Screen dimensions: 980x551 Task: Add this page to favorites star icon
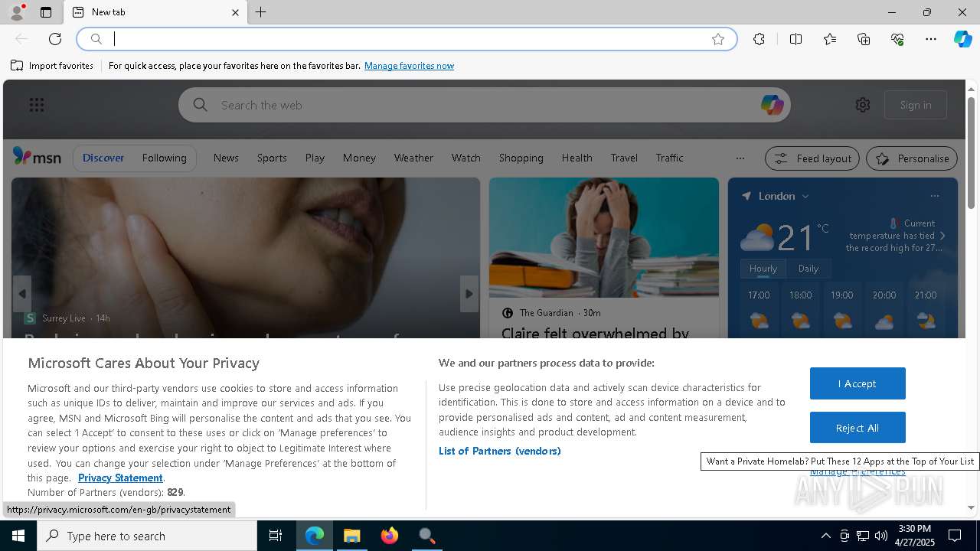[x=717, y=39]
